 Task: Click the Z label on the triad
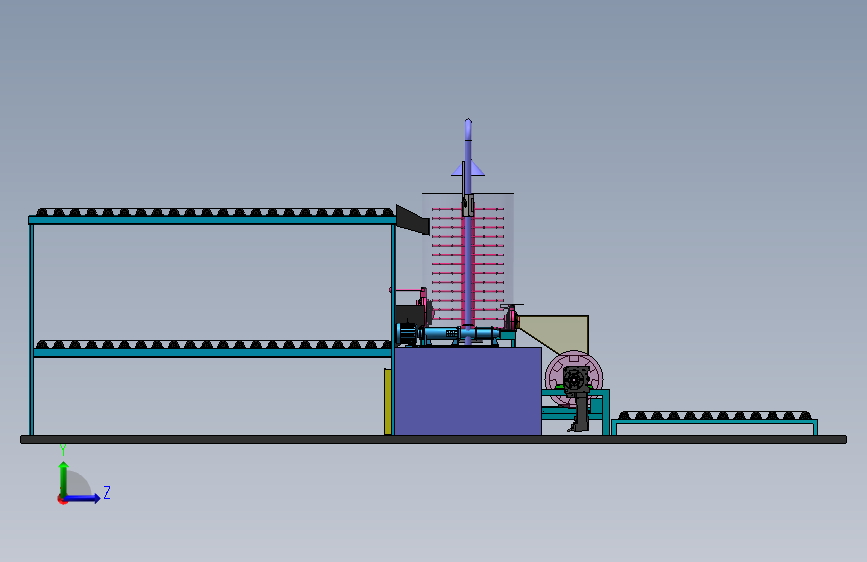coord(107,492)
